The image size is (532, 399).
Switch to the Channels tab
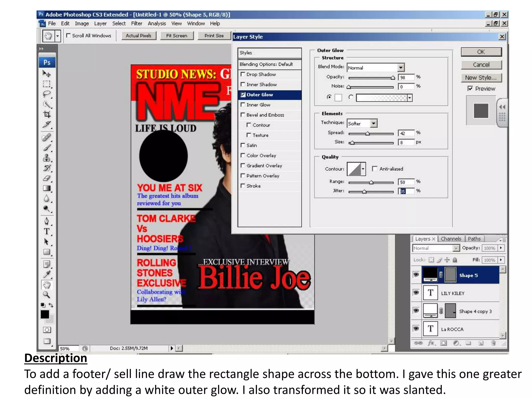pyautogui.click(x=451, y=239)
